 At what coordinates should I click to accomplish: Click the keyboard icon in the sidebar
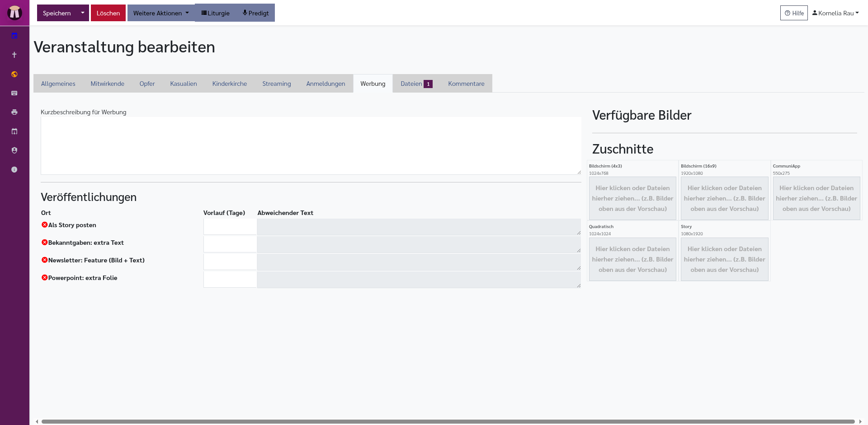point(14,93)
